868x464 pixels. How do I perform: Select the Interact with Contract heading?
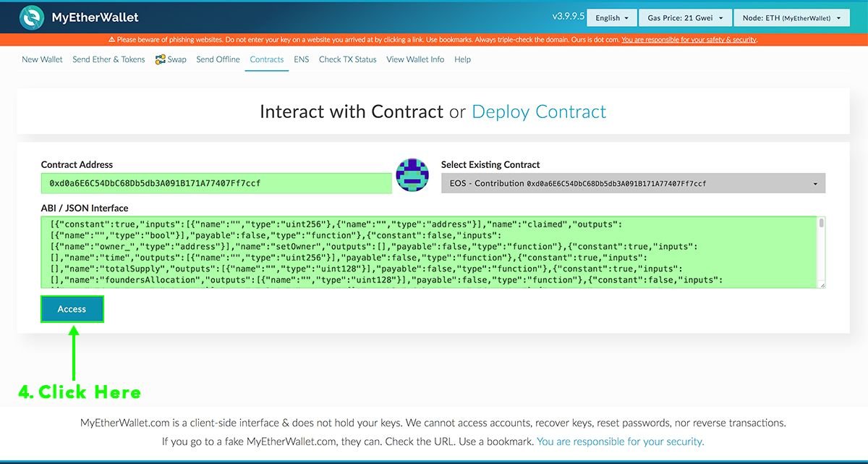point(352,111)
